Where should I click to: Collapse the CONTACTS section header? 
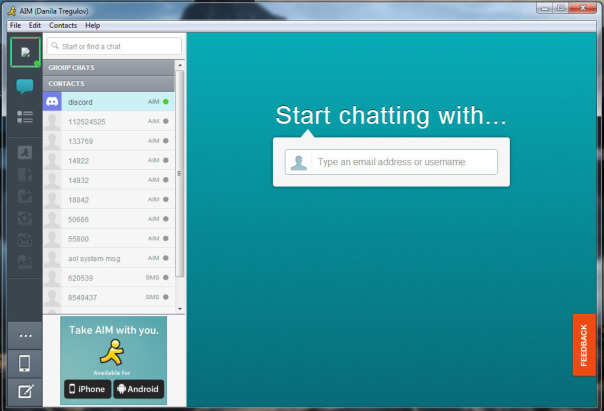109,84
